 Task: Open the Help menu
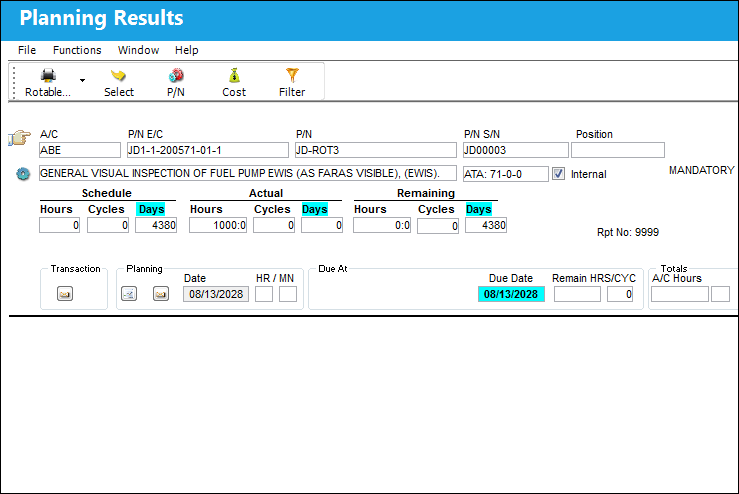point(187,50)
